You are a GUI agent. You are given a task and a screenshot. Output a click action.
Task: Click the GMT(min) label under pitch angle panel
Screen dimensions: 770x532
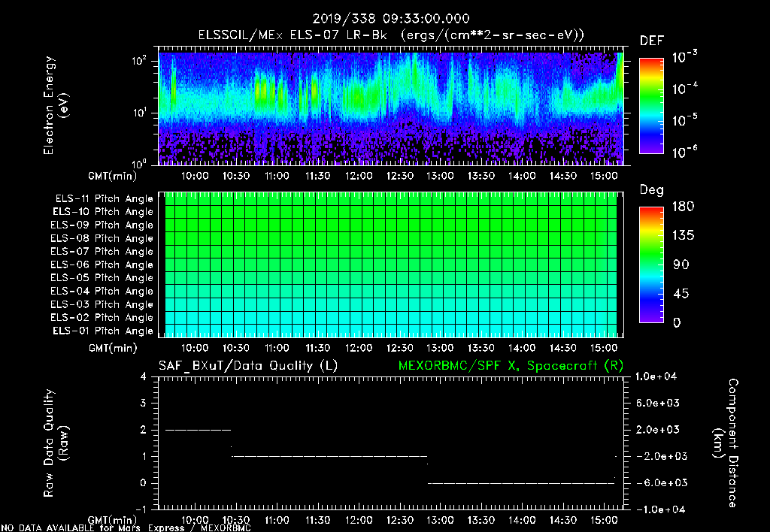(113, 349)
